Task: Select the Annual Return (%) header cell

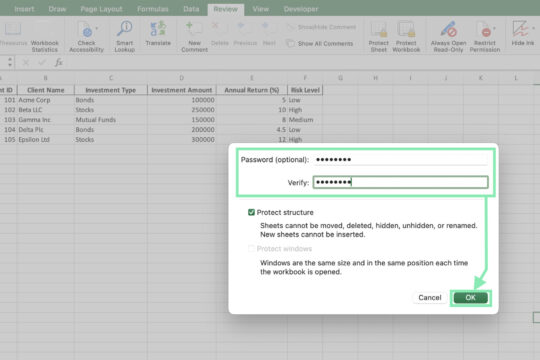Action: coord(251,90)
